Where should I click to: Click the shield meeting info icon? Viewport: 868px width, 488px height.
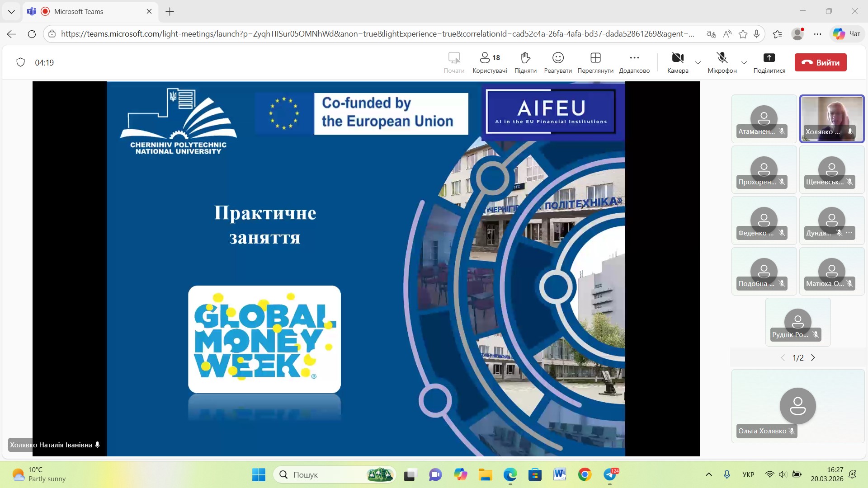[20, 62]
